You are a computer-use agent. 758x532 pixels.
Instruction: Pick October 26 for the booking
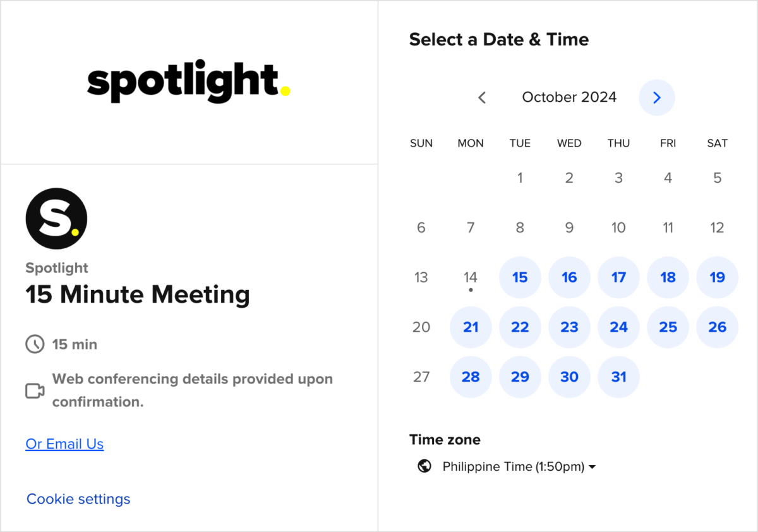[717, 327]
